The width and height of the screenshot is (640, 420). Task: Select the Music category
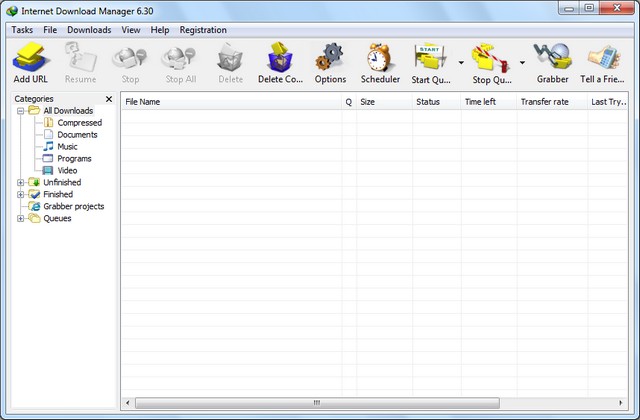tap(67, 146)
